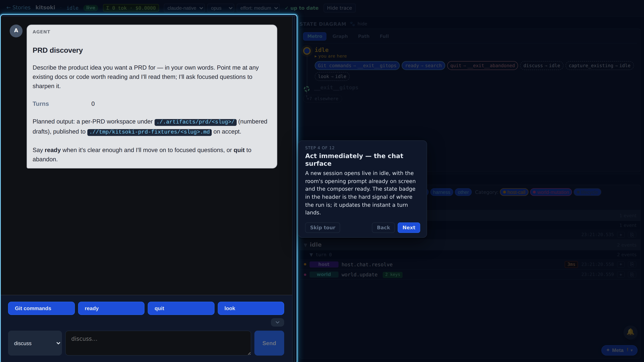Open the discuss action dropdown in composer
Screen dimensions: 644x362
(35, 343)
